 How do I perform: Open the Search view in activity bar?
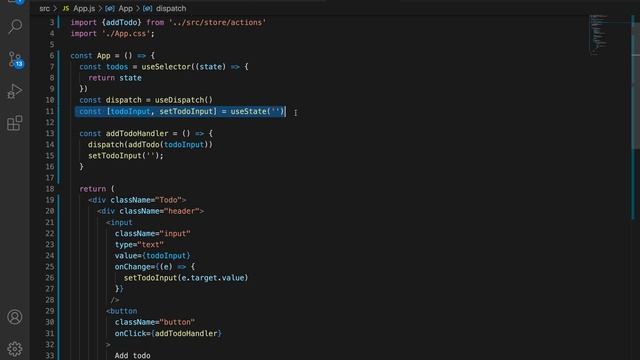[15, 27]
